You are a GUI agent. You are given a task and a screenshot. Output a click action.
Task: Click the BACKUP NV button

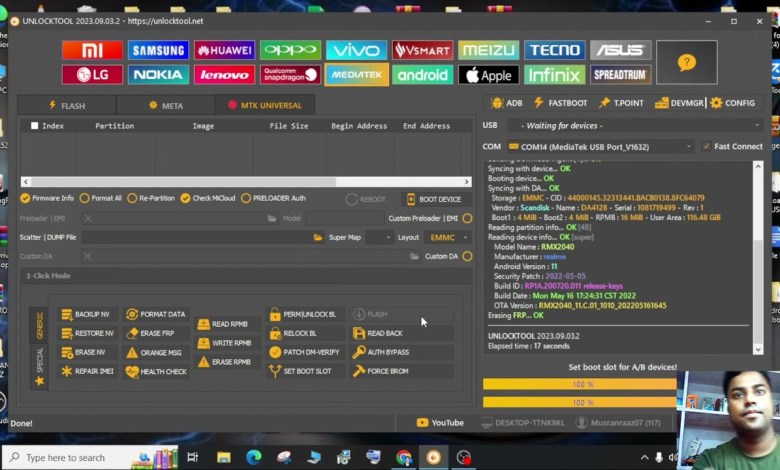[x=86, y=314]
